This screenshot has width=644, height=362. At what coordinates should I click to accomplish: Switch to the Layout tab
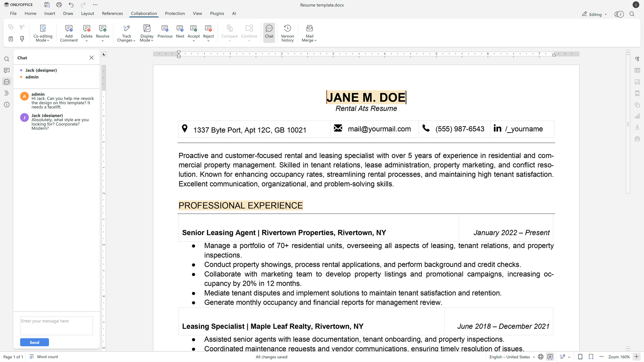(87, 14)
